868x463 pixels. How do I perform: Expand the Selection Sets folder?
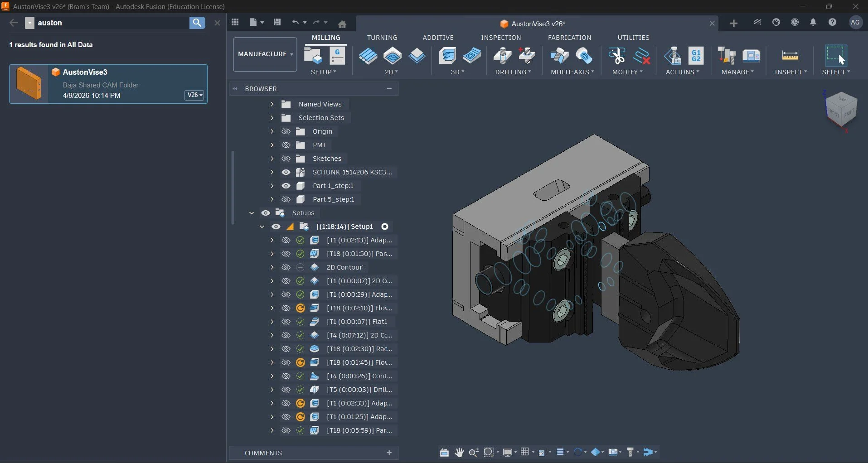click(272, 118)
